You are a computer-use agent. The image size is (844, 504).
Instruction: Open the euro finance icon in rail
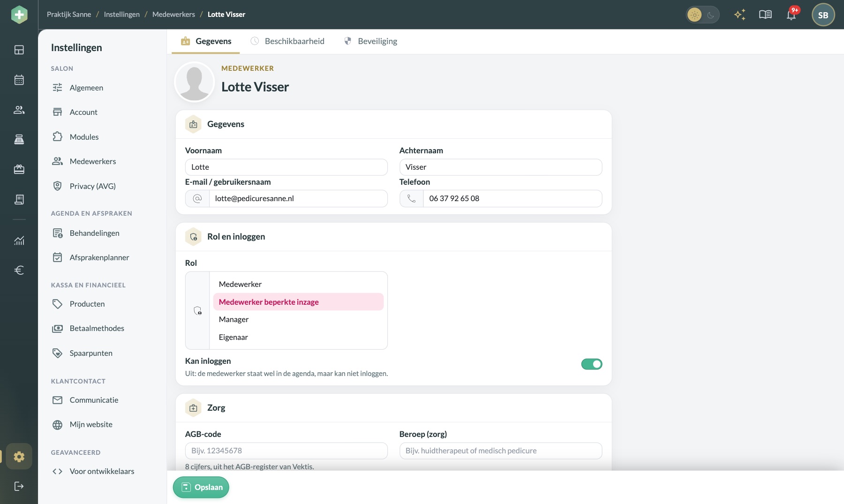pyautogui.click(x=19, y=270)
